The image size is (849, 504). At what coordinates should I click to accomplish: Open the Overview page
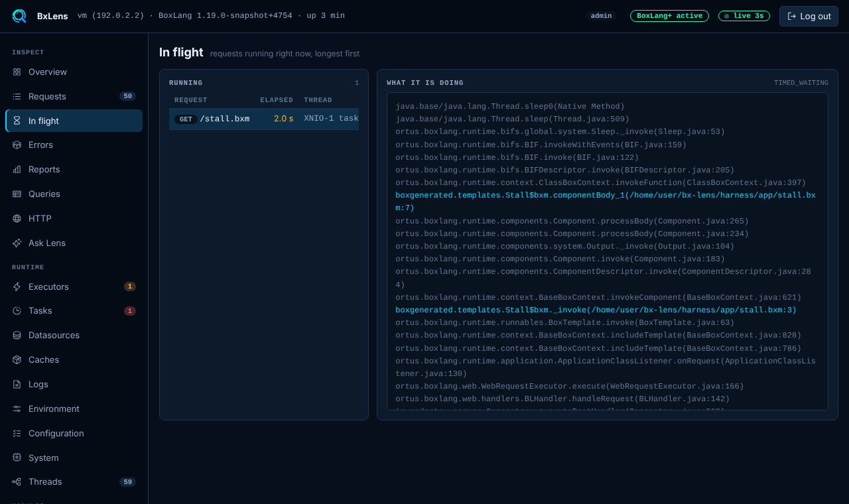click(74, 72)
